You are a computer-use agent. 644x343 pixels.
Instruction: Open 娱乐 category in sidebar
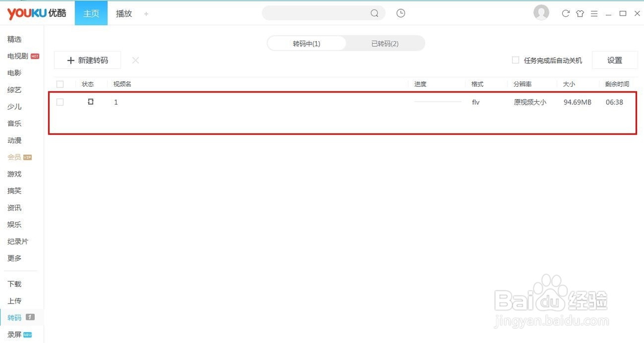coord(14,225)
